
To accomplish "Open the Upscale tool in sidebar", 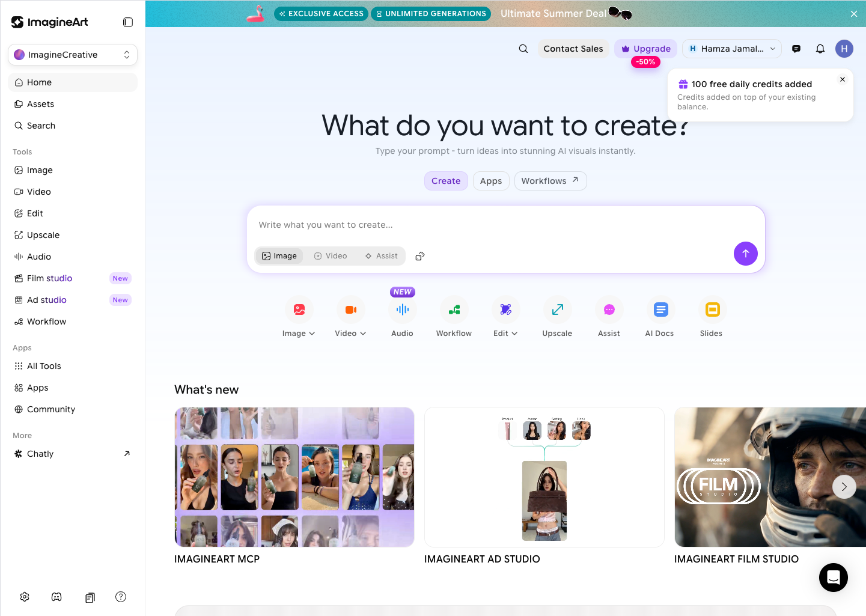I will (x=73, y=235).
